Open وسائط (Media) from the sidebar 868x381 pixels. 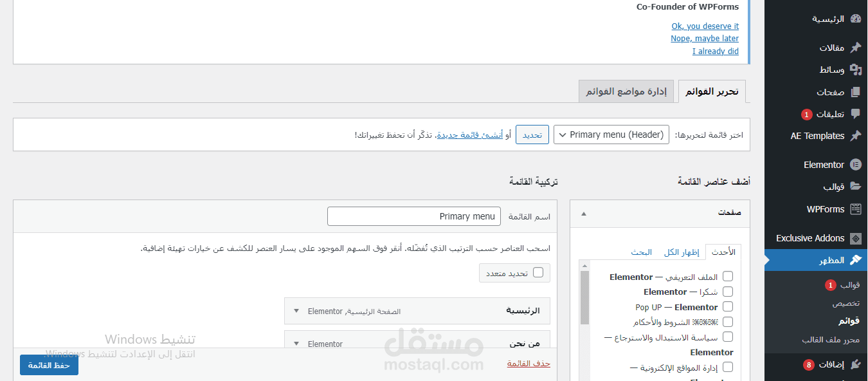coord(857,69)
